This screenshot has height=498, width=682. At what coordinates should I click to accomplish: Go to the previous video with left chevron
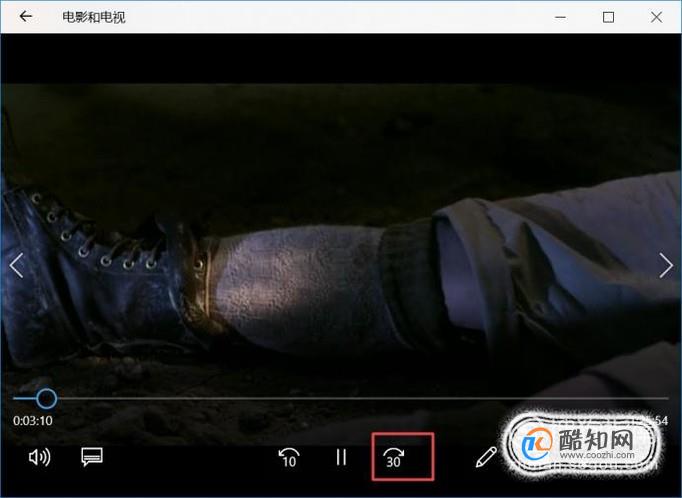click(16, 265)
